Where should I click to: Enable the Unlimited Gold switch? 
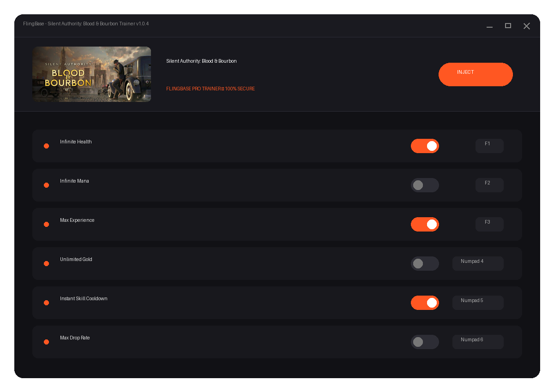point(425,263)
